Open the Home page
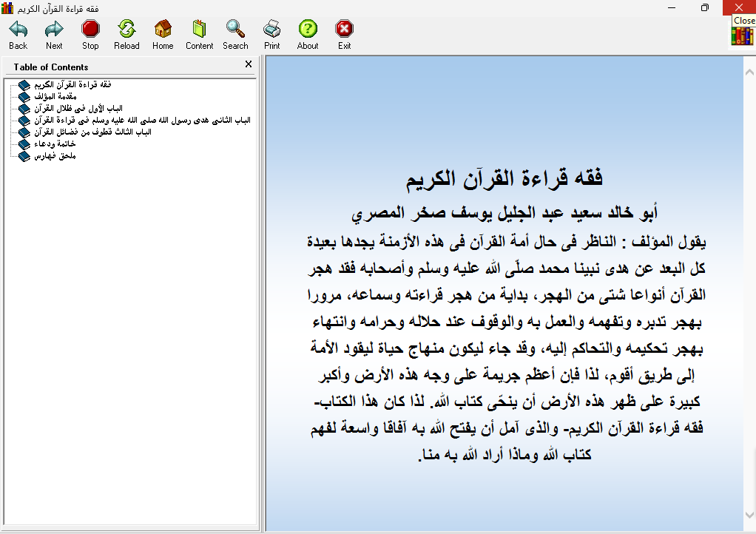Image resolution: width=756 pixels, height=534 pixels. coord(163,35)
